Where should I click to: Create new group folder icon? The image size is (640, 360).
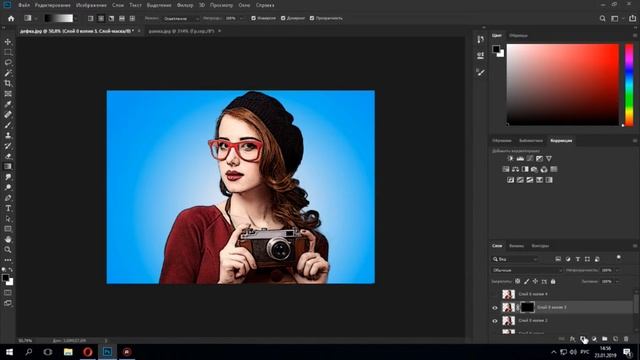(604, 339)
